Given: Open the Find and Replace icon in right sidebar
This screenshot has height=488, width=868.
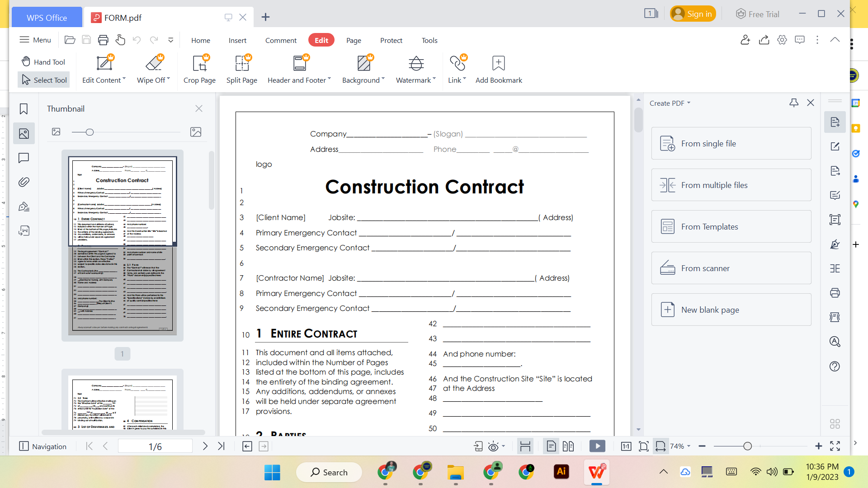Looking at the screenshot, I should [x=835, y=342].
